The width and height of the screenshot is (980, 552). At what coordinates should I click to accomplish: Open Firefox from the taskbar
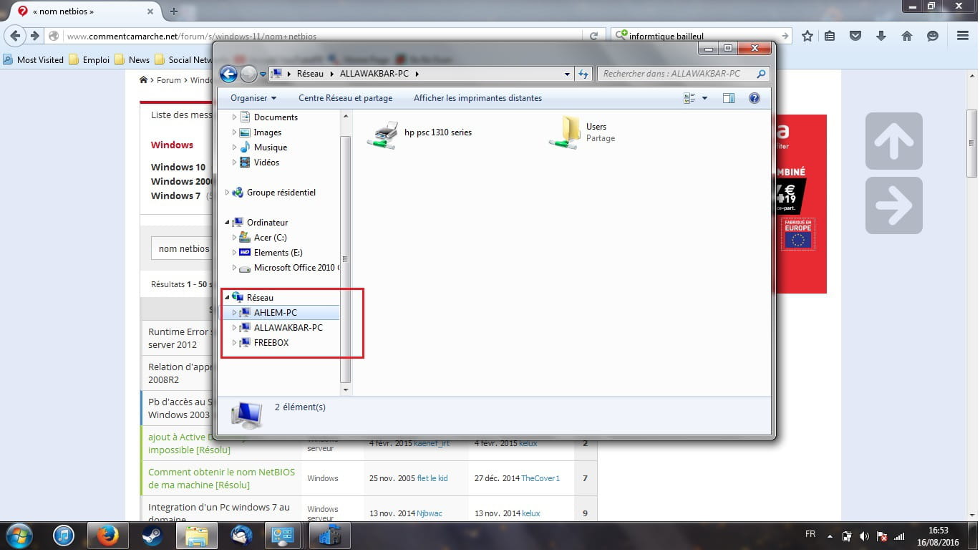point(107,536)
